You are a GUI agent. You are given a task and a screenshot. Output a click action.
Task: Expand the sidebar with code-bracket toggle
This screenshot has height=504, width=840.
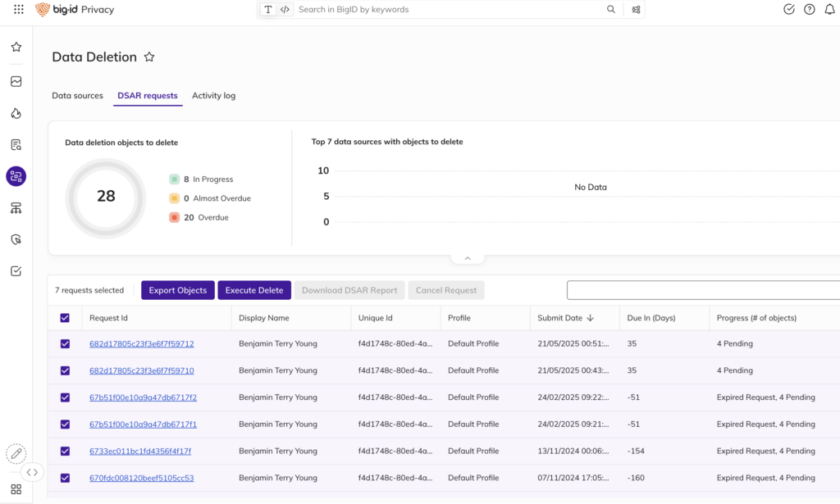32,472
